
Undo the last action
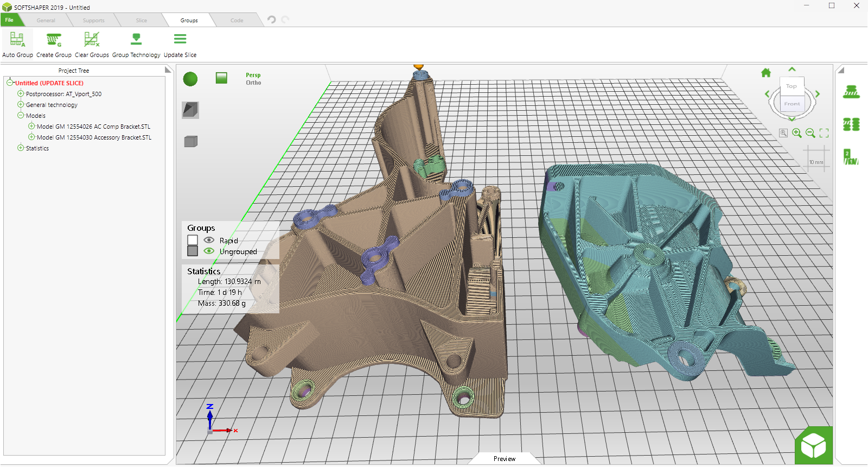click(x=272, y=20)
